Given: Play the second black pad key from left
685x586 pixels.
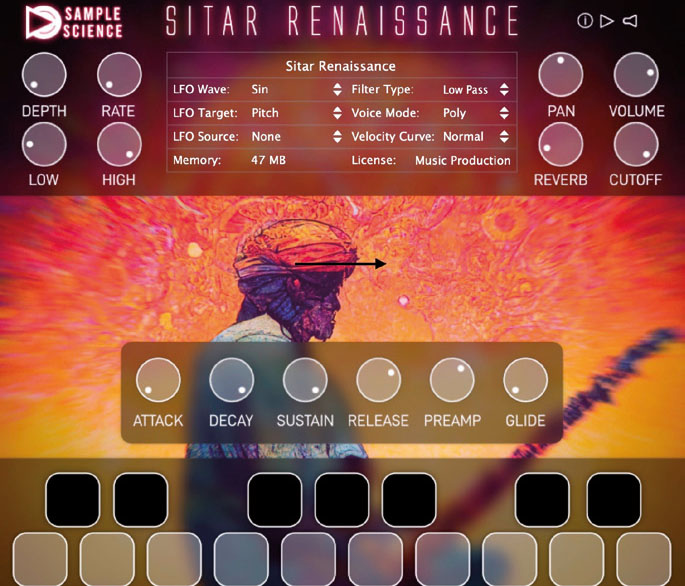Looking at the screenshot, I should (x=141, y=499).
